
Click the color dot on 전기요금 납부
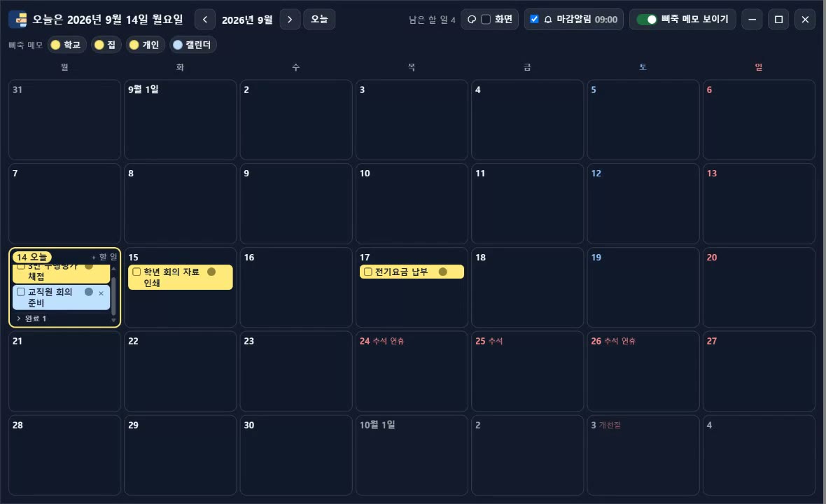click(442, 272)
